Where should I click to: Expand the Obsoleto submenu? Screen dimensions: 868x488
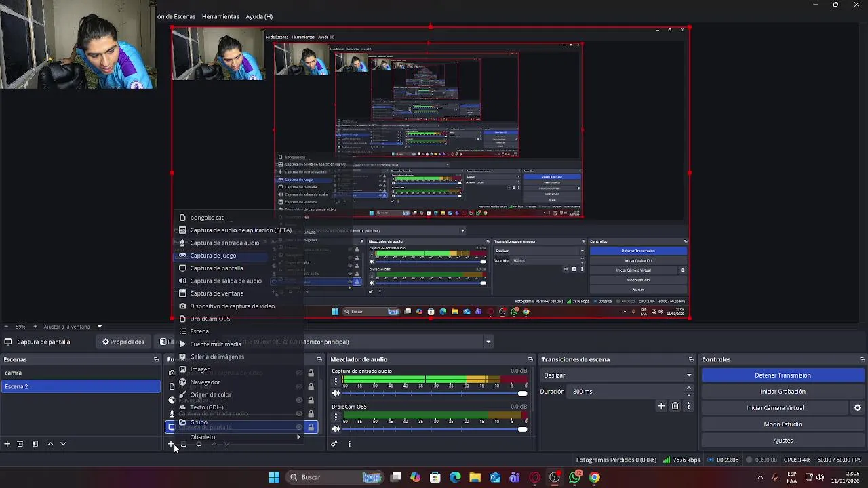click(x=240, y=437)
